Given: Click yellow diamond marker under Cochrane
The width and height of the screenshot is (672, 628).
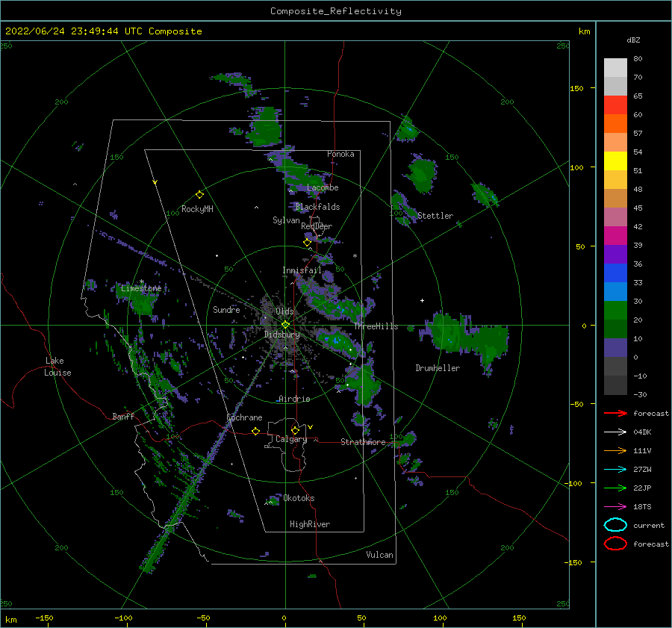Looking at the screenshot, I should [x=255, y=432].
